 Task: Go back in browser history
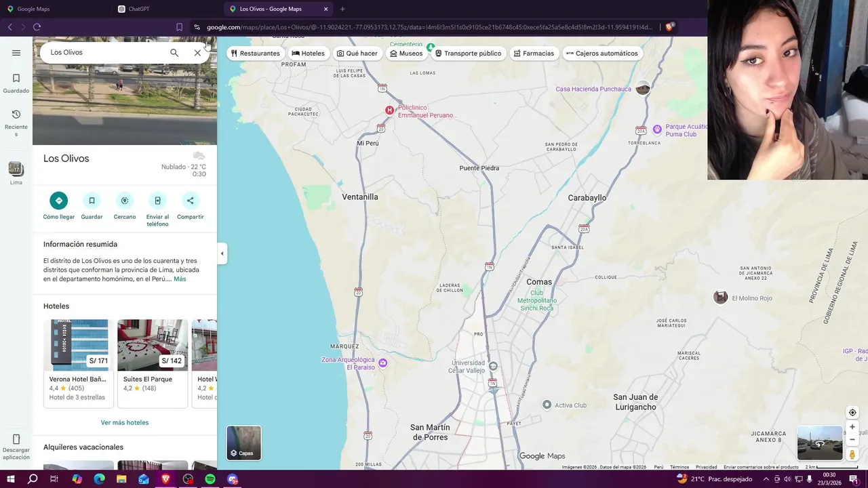tap(9, 27)
